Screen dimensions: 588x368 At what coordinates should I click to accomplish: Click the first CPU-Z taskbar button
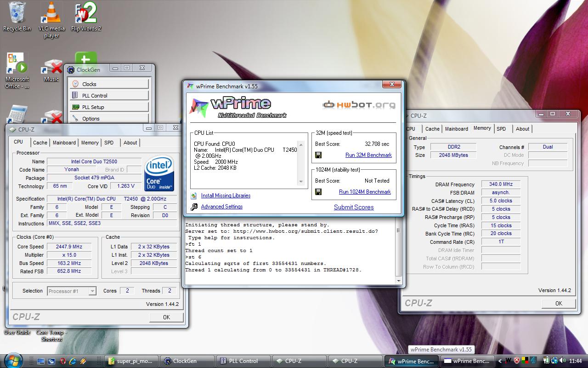299,361
